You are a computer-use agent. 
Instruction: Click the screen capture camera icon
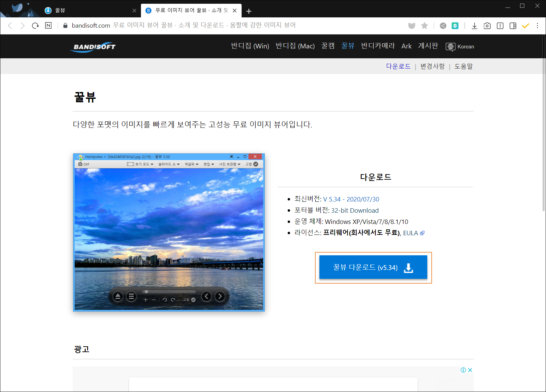[x=487, y=26]
